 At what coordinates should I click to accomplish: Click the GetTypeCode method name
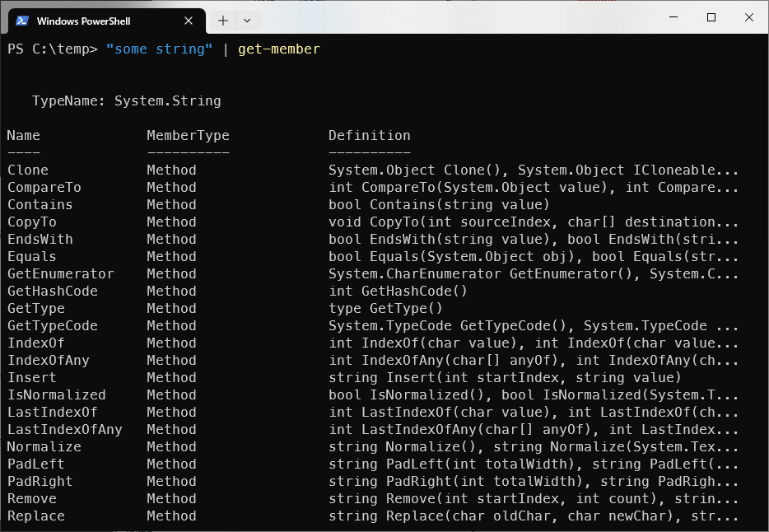[53, 325]
